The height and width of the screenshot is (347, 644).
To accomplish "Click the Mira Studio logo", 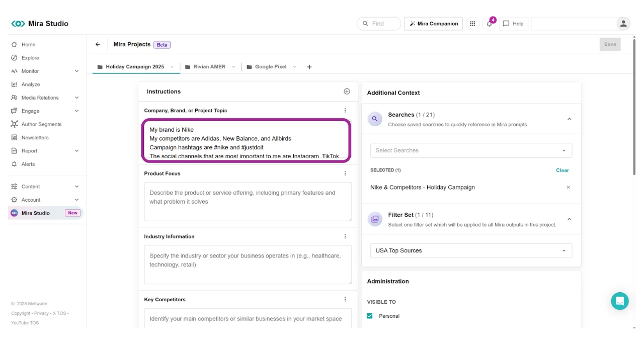I will (40, 24).
